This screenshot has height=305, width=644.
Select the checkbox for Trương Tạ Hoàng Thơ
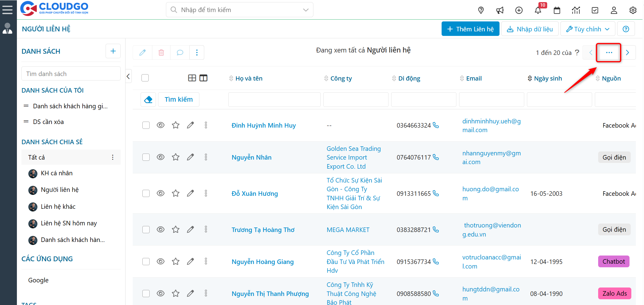(x=146, y=230)
